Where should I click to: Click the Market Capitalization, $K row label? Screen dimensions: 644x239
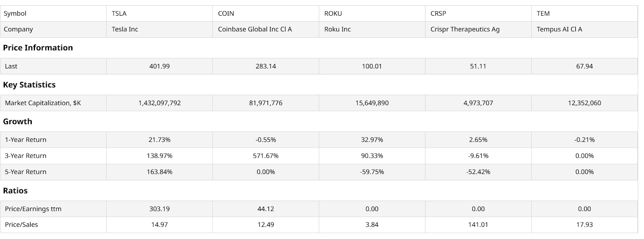coord(43,103)
